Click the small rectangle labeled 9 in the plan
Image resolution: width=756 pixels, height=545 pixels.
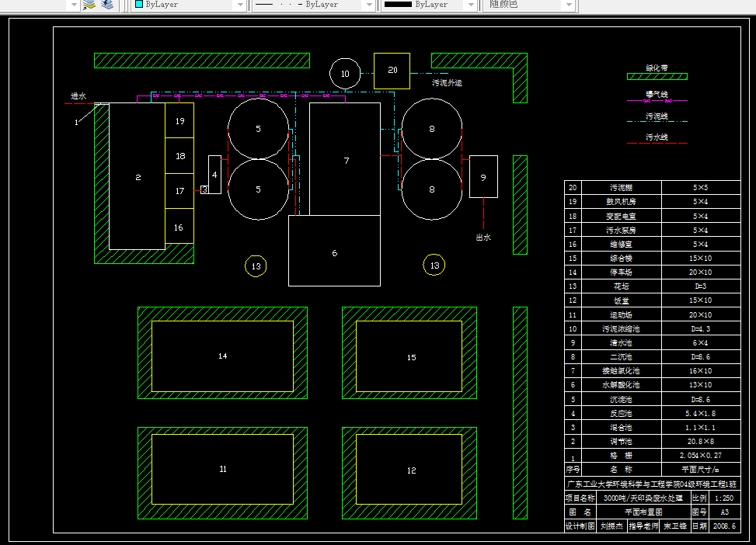[x=483, y=176]
